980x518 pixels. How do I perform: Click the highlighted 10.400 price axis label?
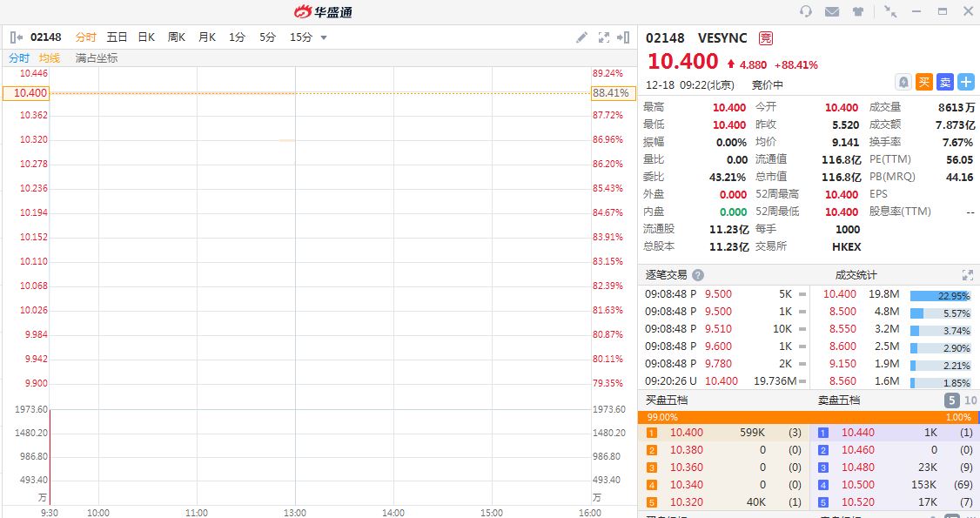[x=26, y=93]
